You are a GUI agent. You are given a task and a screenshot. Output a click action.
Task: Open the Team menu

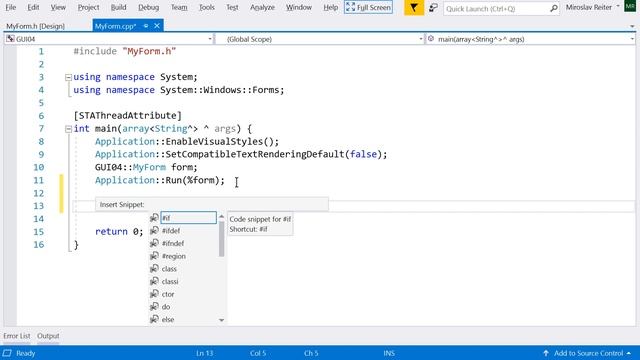179,7
